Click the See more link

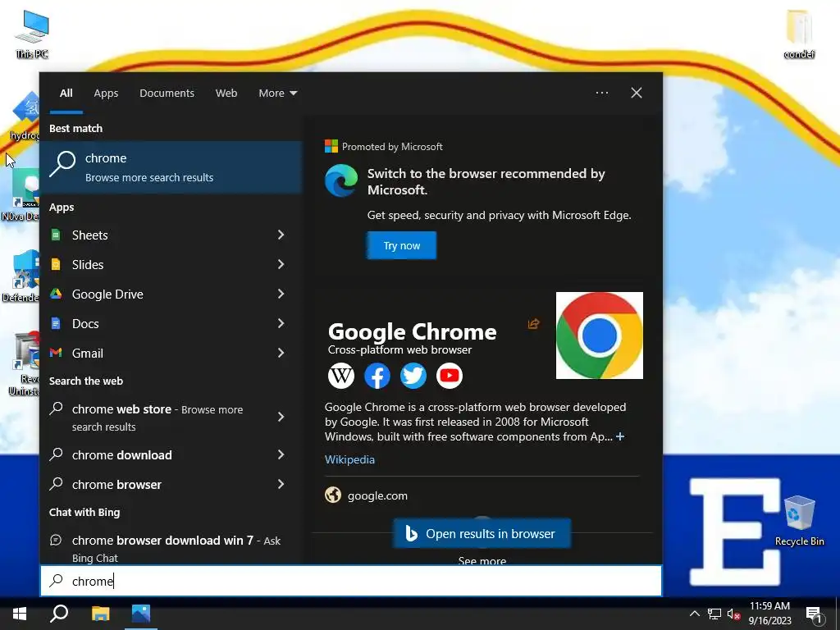coord(482,560)
